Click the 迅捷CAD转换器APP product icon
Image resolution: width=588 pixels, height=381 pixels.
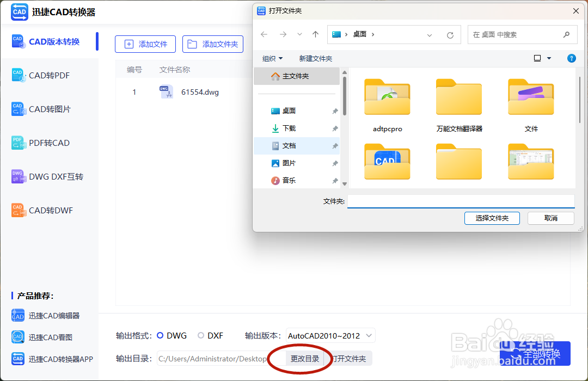click(18, 359)
